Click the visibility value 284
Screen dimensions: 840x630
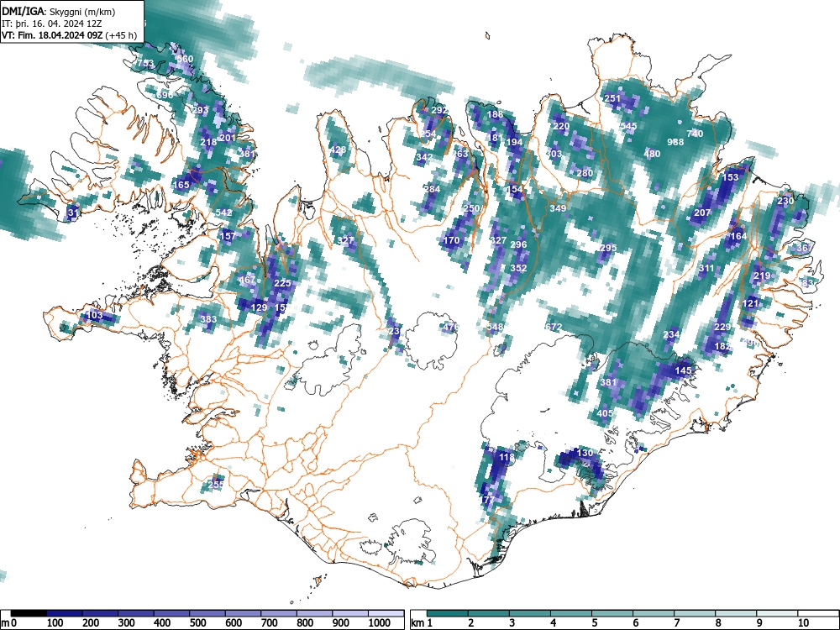pyautogui.click(x=432, y=189)
